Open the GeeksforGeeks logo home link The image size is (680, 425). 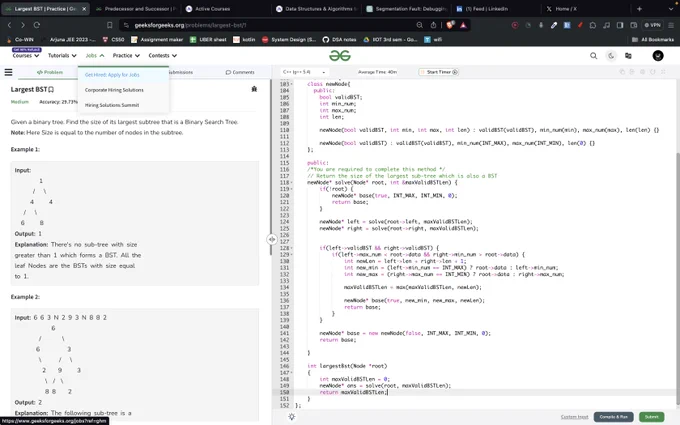click(x=340, y=56)
